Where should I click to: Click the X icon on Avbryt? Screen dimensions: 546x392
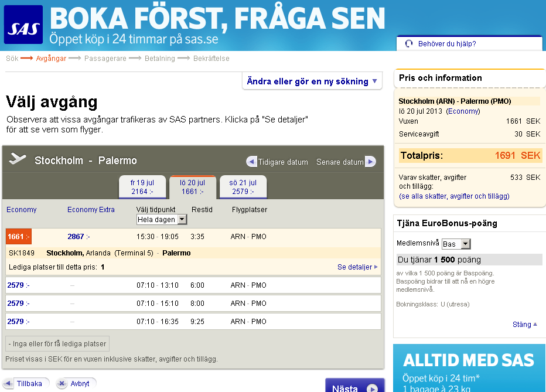tap(62, 383)
